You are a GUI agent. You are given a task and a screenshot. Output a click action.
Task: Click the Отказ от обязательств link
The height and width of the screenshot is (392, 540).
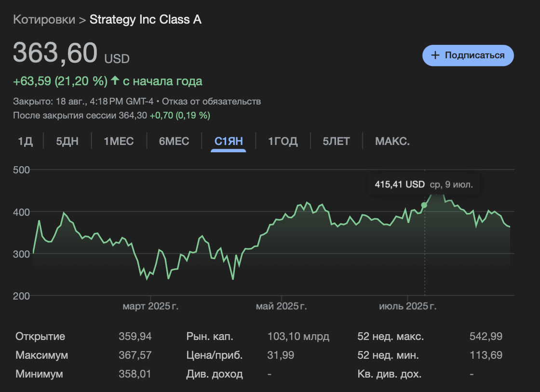(x=211, y=102)
